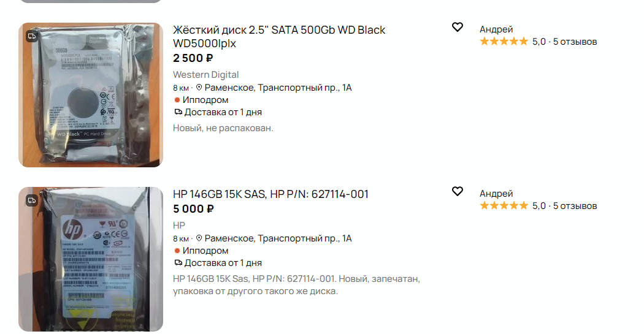Favorite the WD Black 500Gb listing heart

point(457,27)
